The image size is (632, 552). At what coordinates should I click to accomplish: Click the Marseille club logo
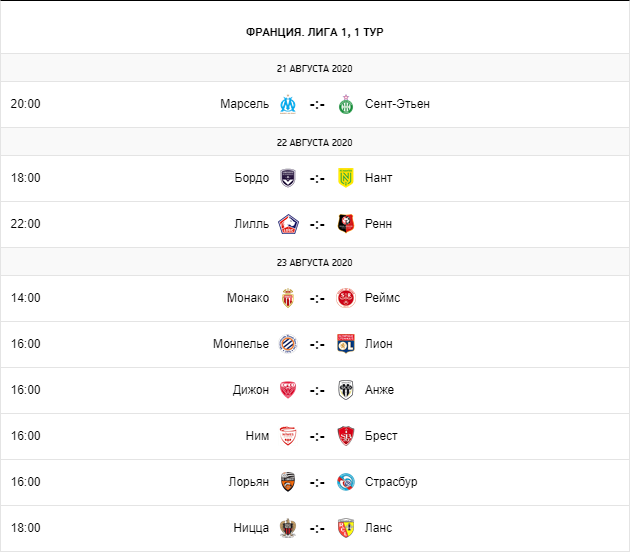[288, 104]
